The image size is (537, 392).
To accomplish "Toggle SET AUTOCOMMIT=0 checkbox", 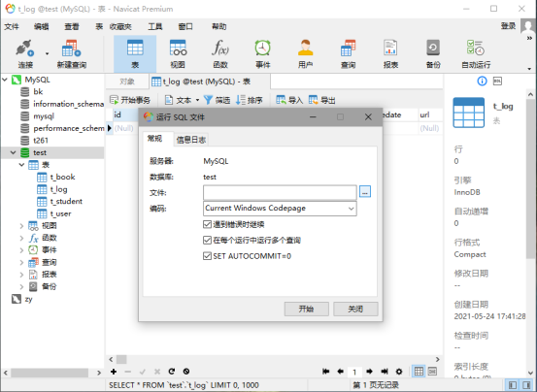I will click(207, 256).
